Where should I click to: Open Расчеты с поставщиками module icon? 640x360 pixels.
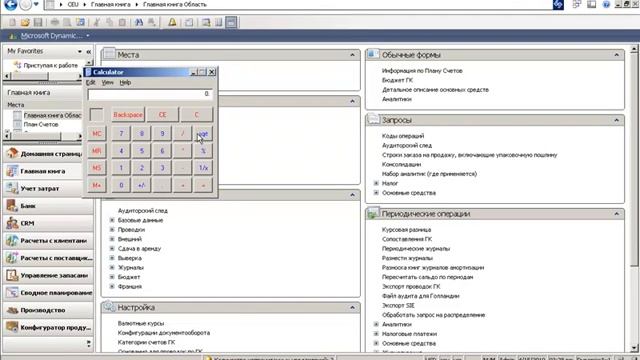pyautogui.click(x=12, y=258)
